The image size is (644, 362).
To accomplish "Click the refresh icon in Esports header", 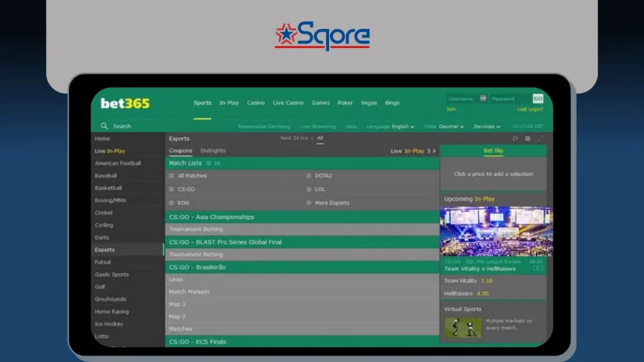I will (515, 139).
